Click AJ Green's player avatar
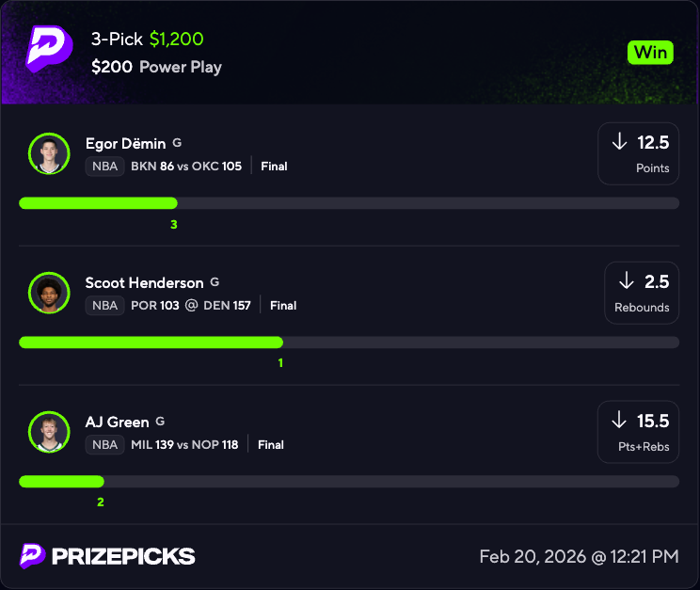Screen dimensions: 700x590 pyautogui.click(x=49, y=432)
